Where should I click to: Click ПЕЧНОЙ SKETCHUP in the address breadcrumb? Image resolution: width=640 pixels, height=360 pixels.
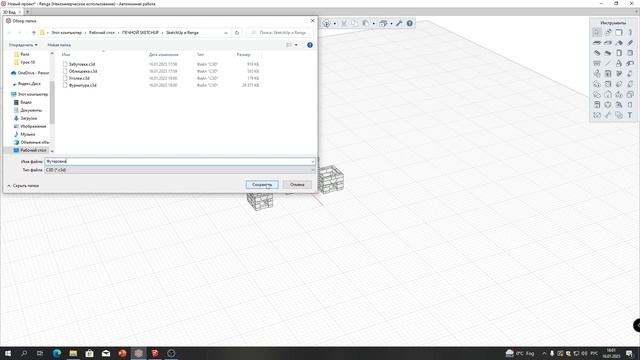point(140,33)
